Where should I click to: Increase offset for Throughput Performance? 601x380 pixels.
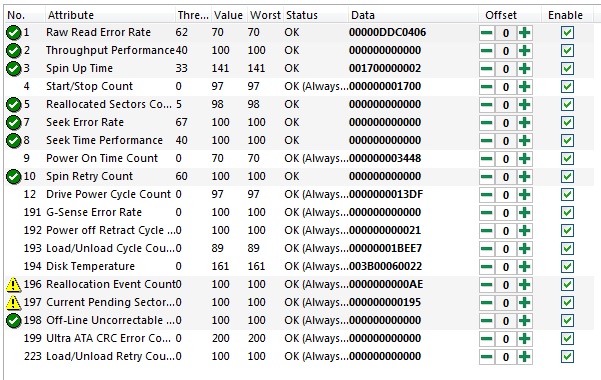524,51
